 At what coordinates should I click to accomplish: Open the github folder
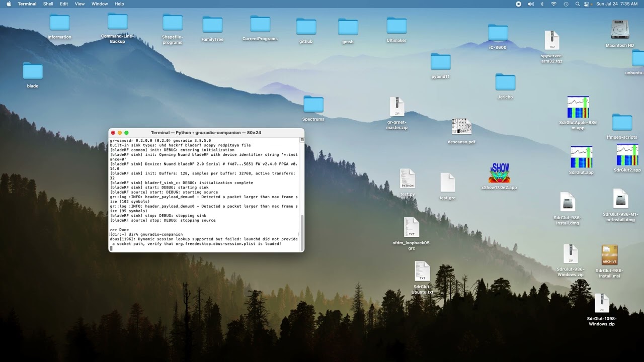[x=306, y=27]
